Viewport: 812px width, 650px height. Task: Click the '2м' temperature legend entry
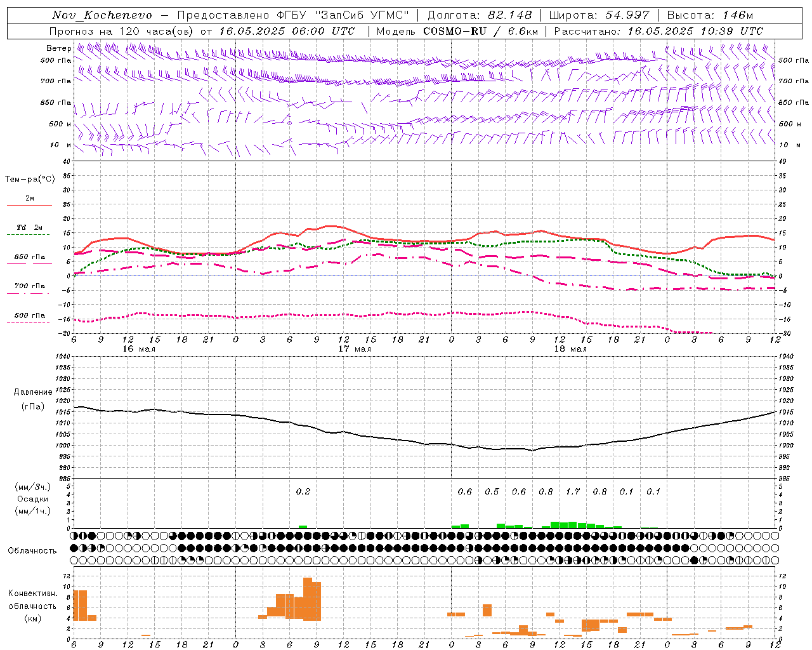[29, 199]
